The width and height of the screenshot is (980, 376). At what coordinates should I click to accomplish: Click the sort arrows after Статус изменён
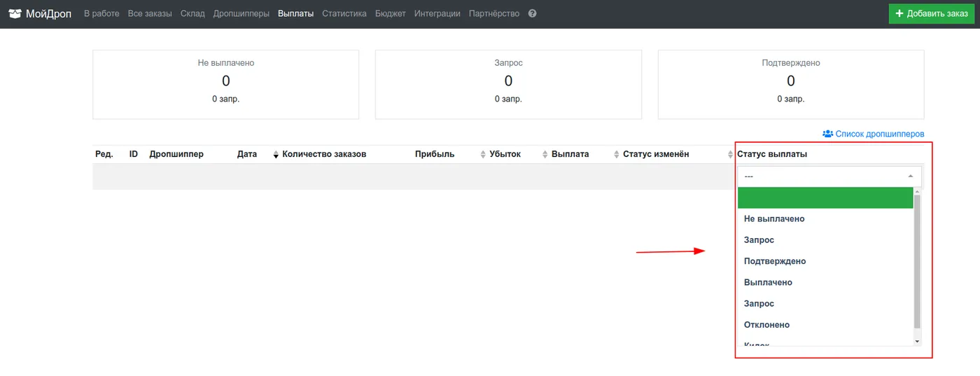tap(731, 155)
